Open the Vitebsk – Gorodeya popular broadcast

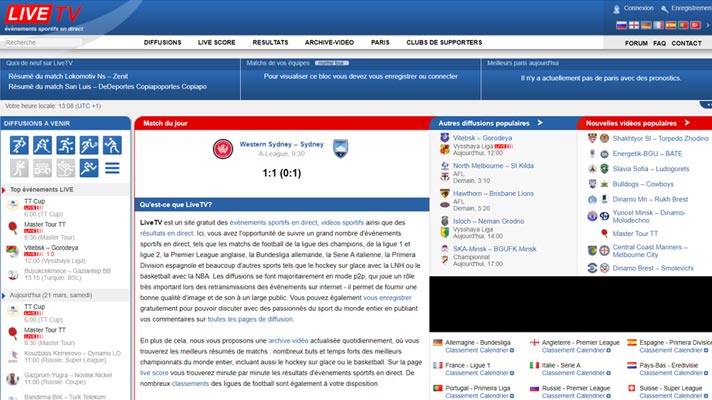[482, 138]
